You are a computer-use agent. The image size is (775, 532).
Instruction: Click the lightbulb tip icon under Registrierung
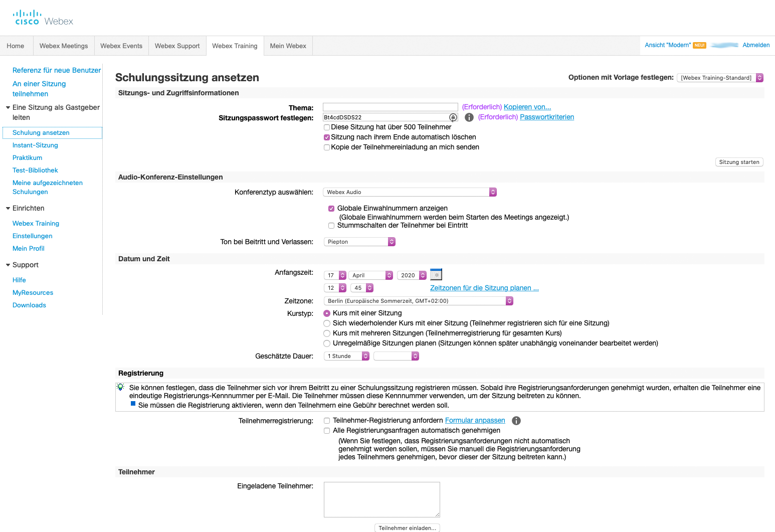(120, 387)
